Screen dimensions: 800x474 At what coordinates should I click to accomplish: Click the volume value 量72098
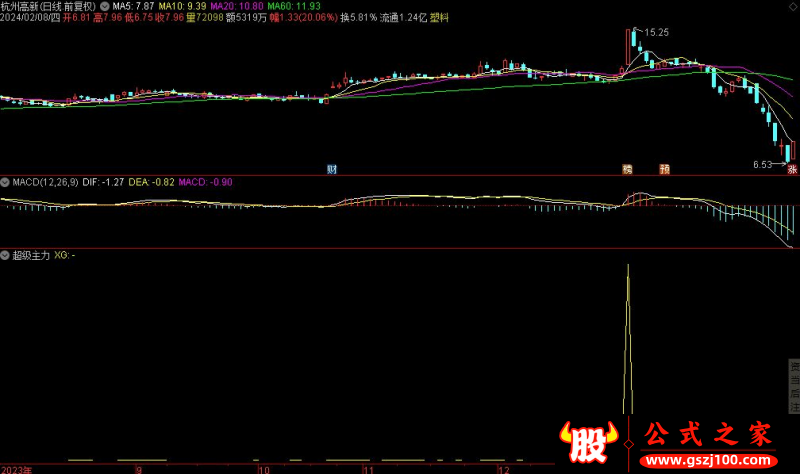pos(205,18)
